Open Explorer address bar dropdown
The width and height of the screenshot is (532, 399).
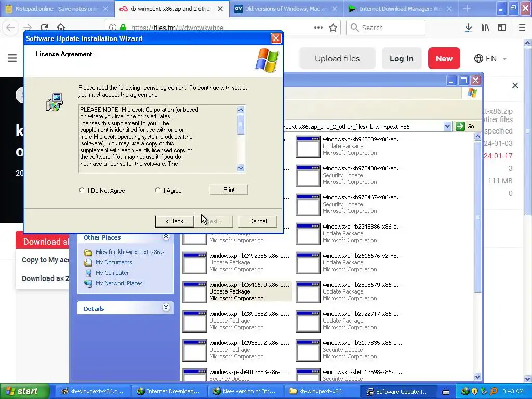pyautogui.click(x=447, y=126)
